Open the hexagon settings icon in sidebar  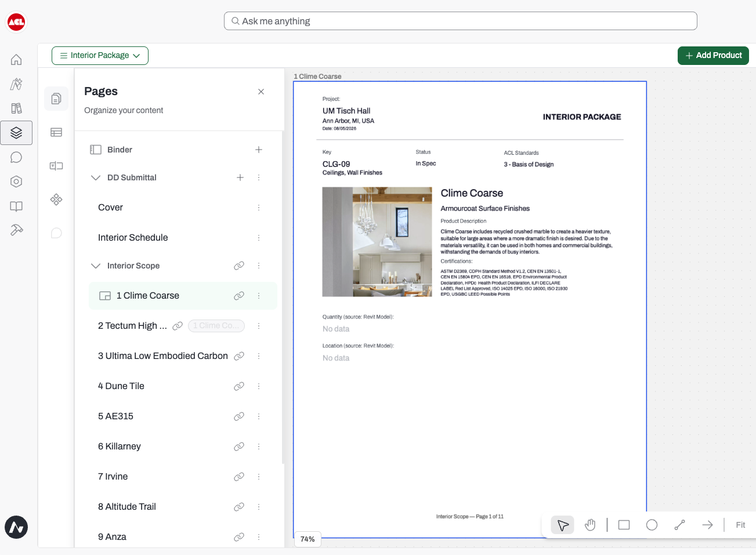tap(16, 182)
